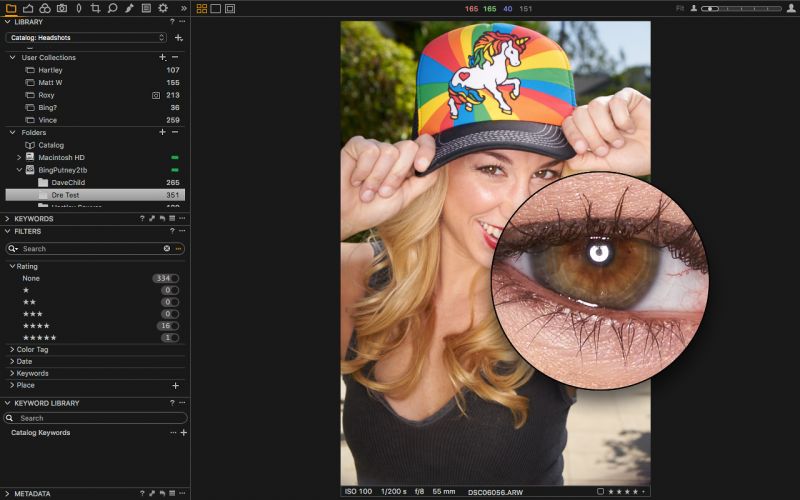Open the Composition crop tool tab

coord(95,8)
